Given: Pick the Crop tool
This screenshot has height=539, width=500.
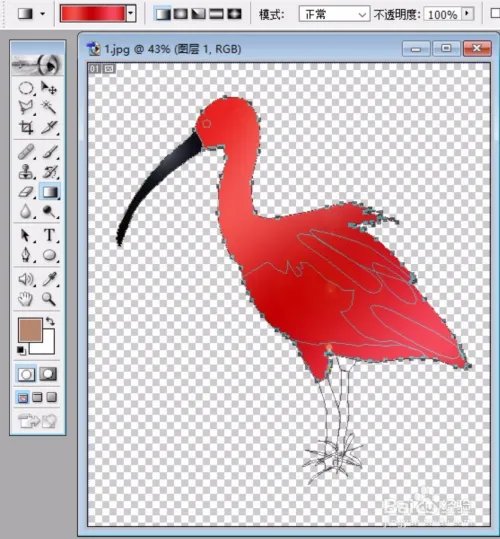Looking at the screenshot, I should coord(26,128).
